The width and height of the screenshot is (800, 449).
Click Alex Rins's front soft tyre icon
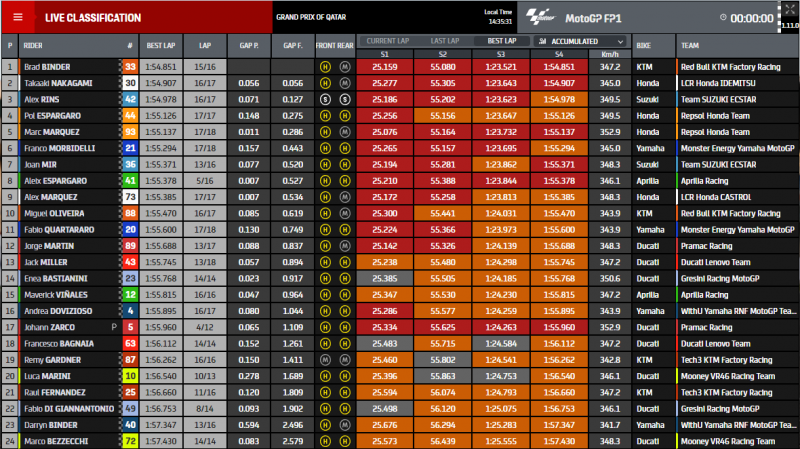click(x=325, y=100)
